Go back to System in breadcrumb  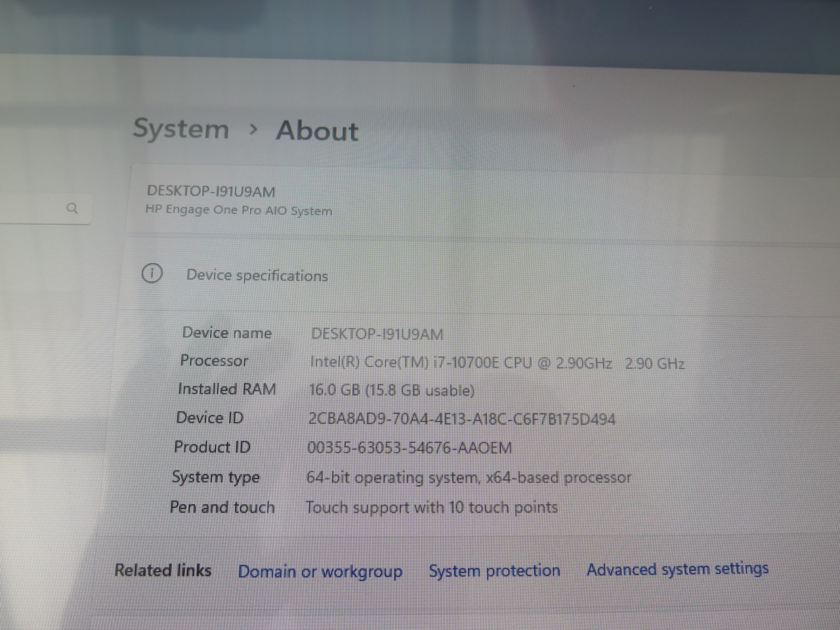[181, 129]
